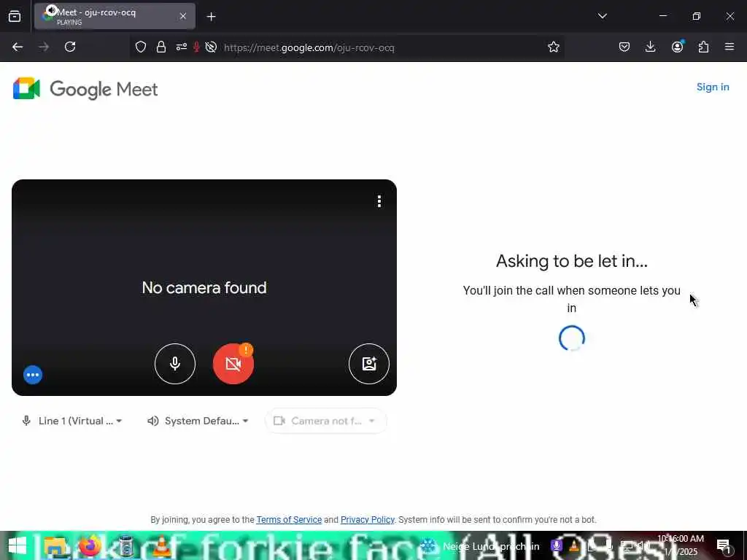The width and height of the screenshot is (747, 560).
Task: Open the Windows Start menu
Action: [x=18, y=546]
